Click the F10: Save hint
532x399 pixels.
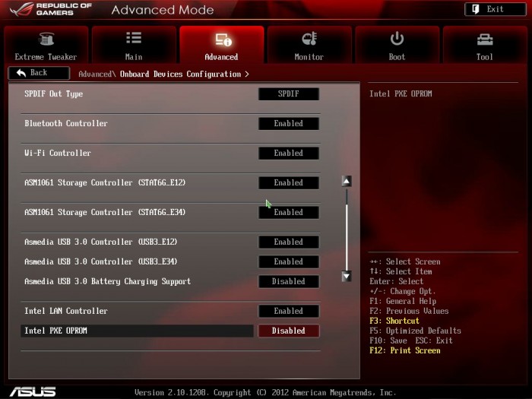tap(388, 340)
